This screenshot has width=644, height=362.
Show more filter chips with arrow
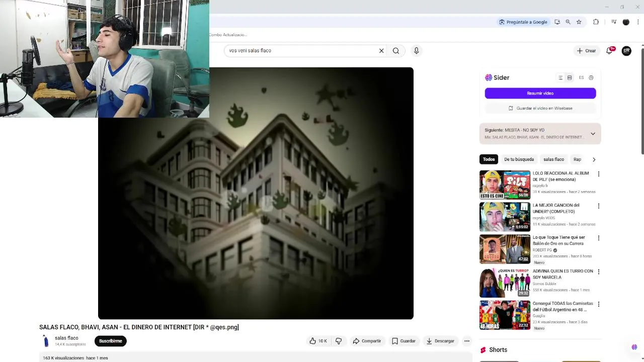tap(594, 159)
